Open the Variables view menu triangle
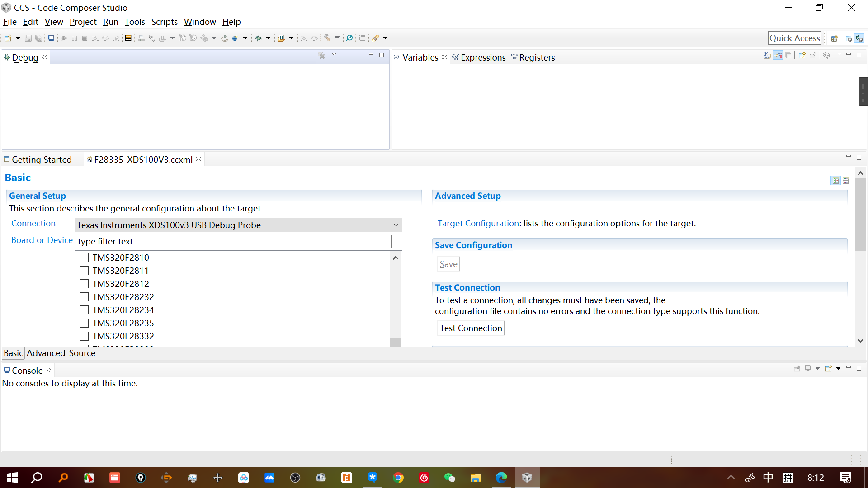The height and width of the screenshot is (488, 868). [839, 54]
